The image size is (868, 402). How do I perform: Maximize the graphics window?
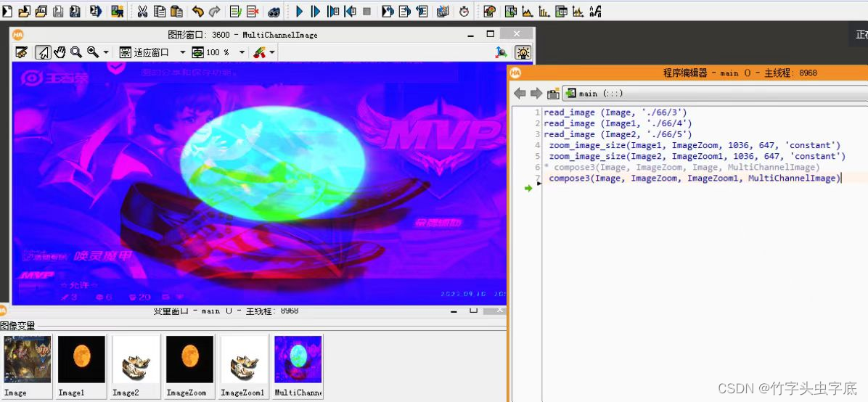(x=490, y=34)
